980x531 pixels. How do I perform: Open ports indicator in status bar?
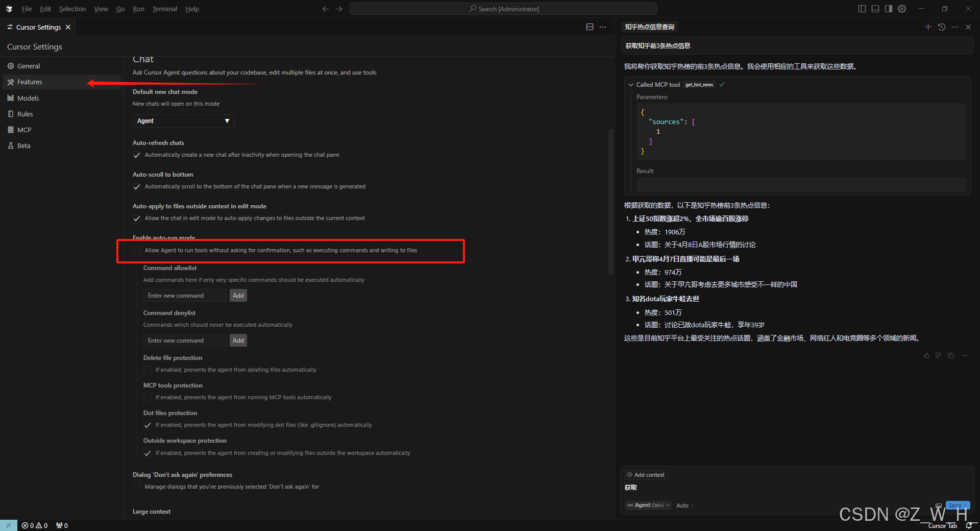point(62,525)
